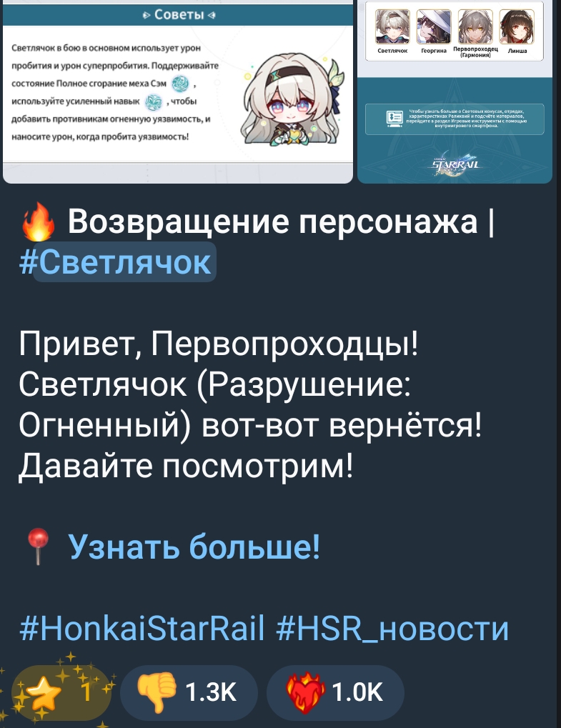Click the chibi Firefly sticker illustration

[x=291, y=101]
